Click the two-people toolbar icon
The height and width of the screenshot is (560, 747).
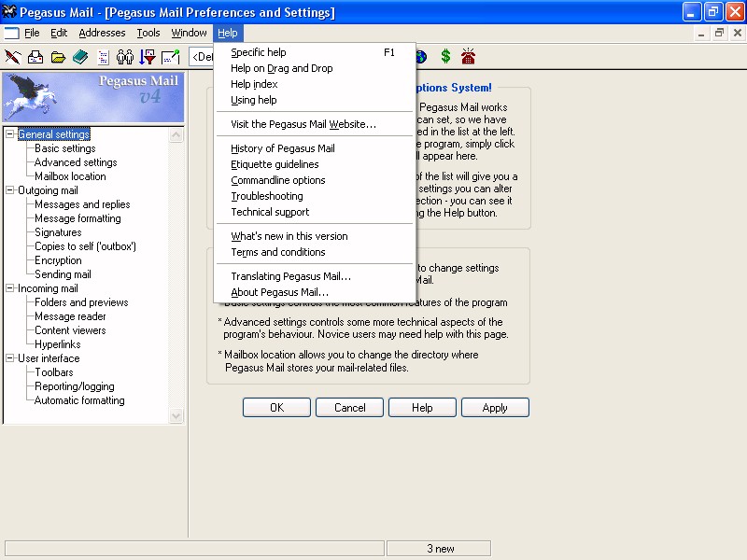coord(125,57)
